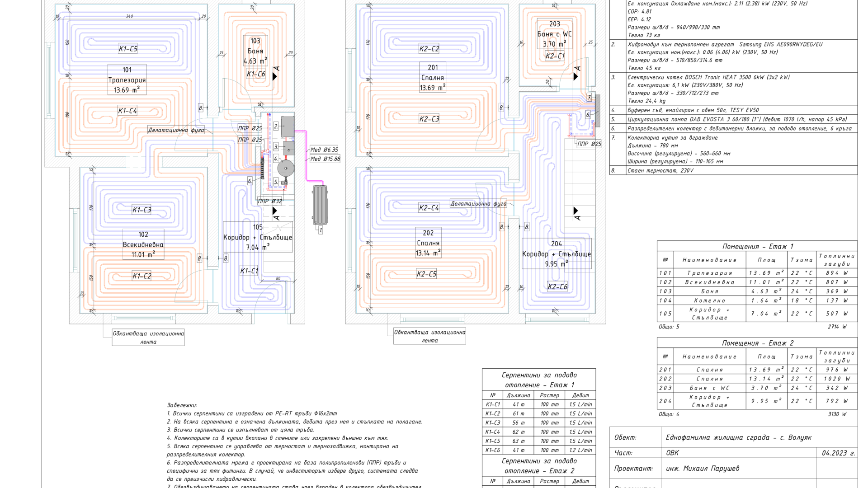The image size is (868, 488).
Task: Click the room 101 Трапезария label
Action: click(127, 80)
